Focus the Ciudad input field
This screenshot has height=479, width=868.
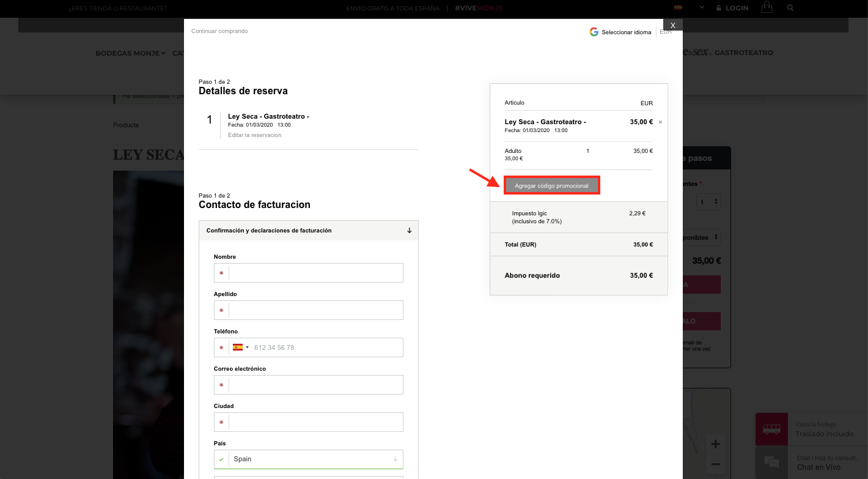tap(309, 422)
